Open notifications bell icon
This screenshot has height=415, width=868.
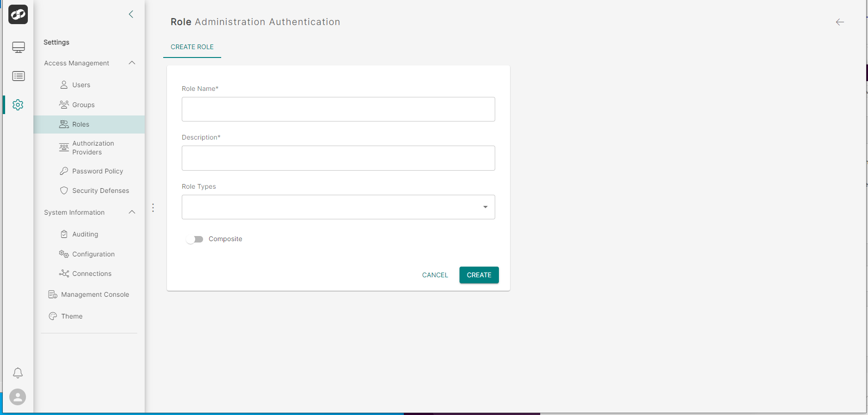18,373
